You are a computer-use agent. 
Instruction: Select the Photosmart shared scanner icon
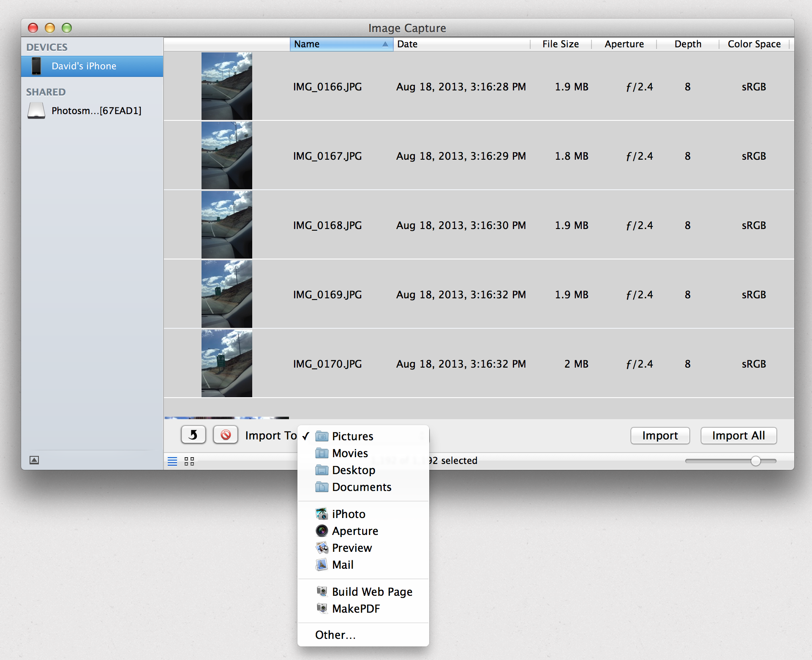[x=36, y=111]
